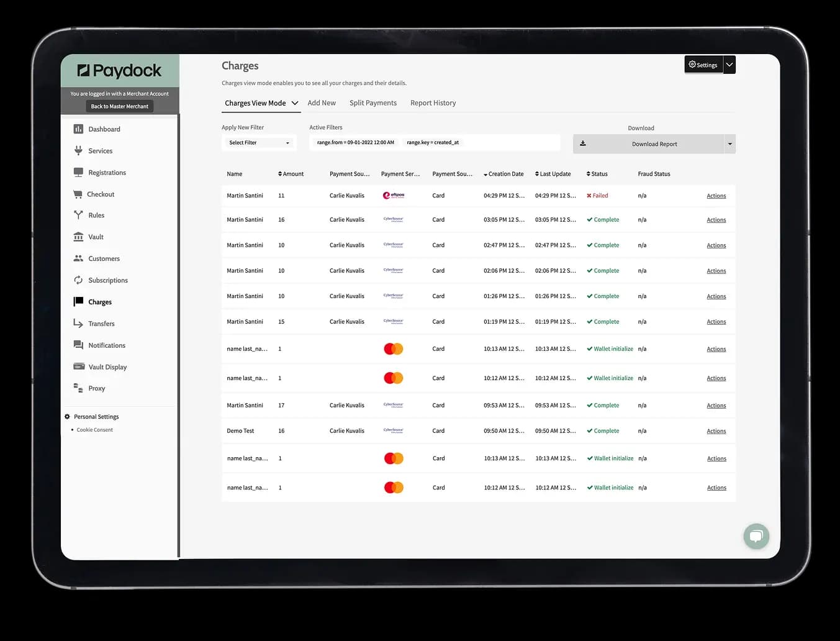
Task: Open the Select Filter dropdown
Action: coord(259,143)
